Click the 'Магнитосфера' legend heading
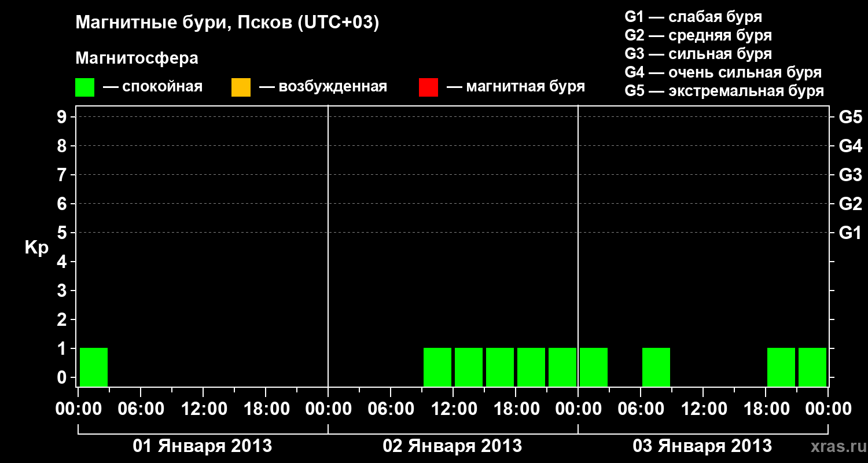Screen dimensions: 868x463 tap(137, 58)
